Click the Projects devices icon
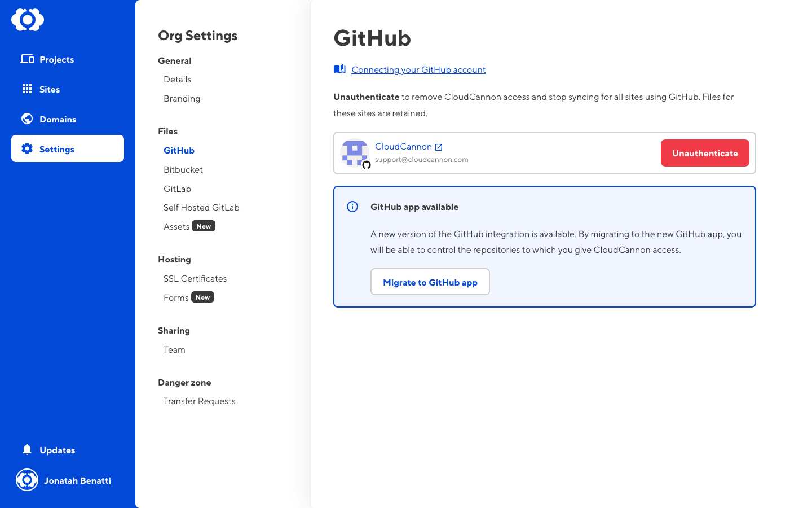812x508 pixels. (x=27, y=59)
